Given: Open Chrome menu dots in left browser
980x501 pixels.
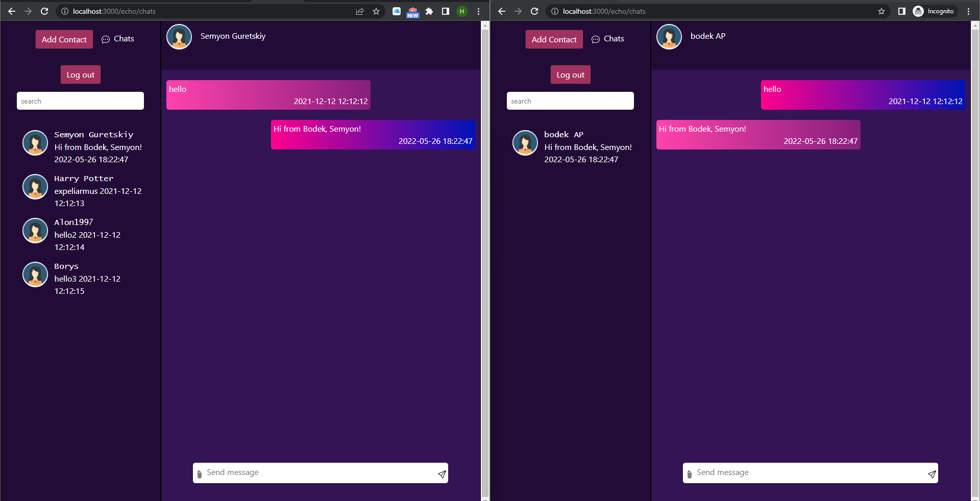Looking at the screenshot, I should pyautogui.click(x=478, y=11).
